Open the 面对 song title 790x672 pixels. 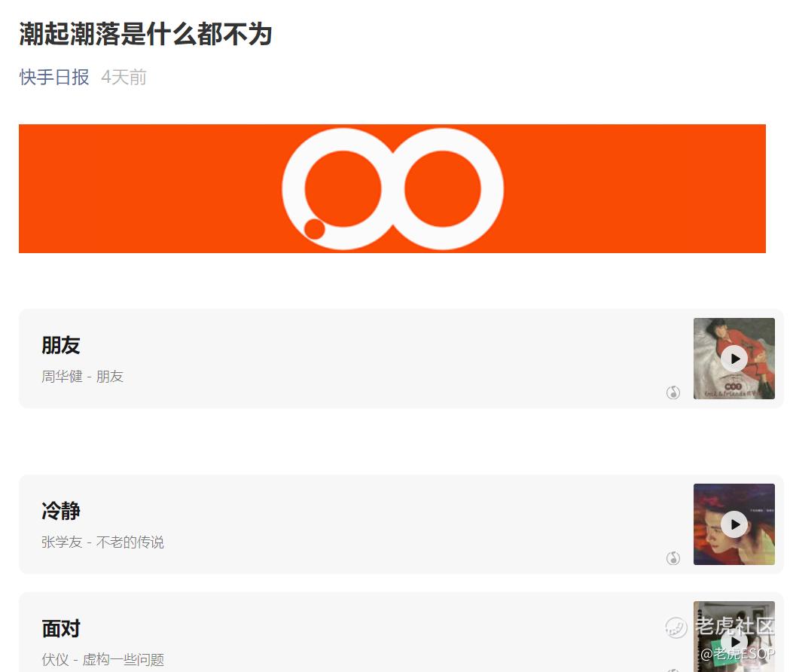click(x=61, y=628)
